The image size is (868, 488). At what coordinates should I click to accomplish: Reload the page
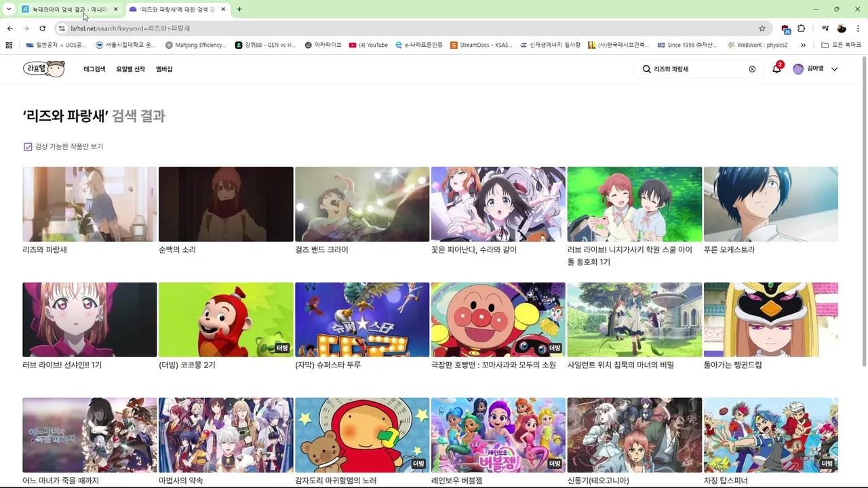[x=42, y=28]
